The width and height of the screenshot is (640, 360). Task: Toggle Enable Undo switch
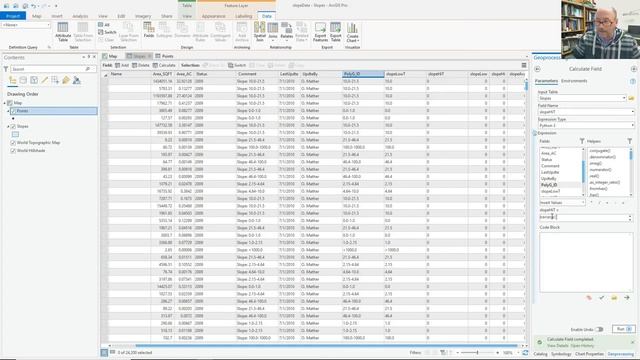(599, 329)
